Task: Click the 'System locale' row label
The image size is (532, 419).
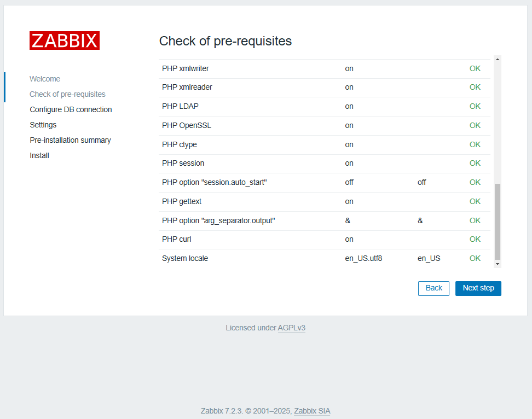Action: pyautogui.click(x=185, y=258)
